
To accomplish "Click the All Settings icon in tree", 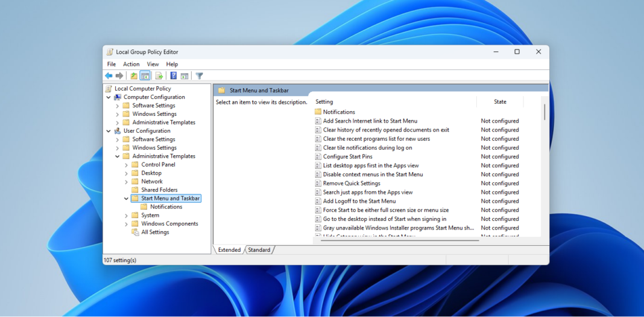I will pos(135,232).
